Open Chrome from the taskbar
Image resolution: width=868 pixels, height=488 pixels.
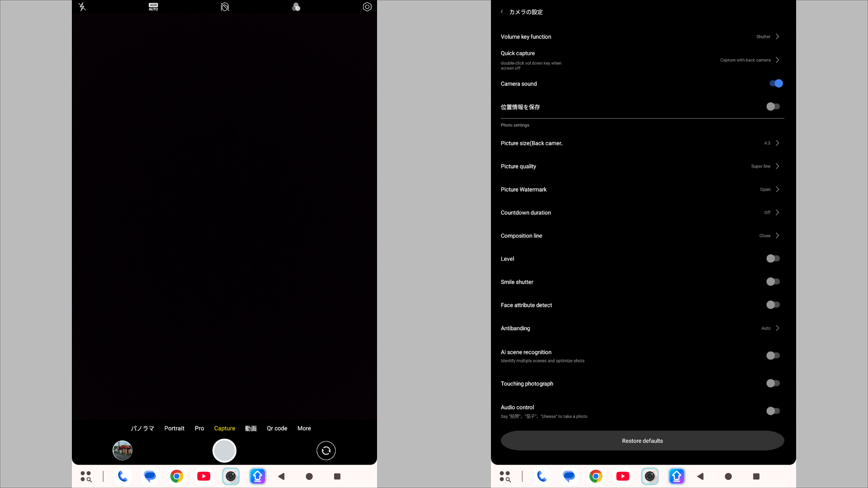point(177,476)
